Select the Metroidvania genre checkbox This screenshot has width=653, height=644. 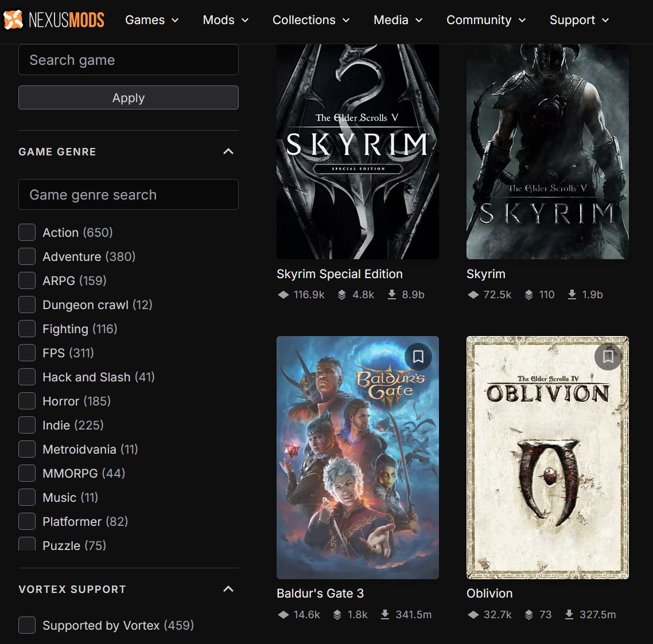(x=27, y=449)
